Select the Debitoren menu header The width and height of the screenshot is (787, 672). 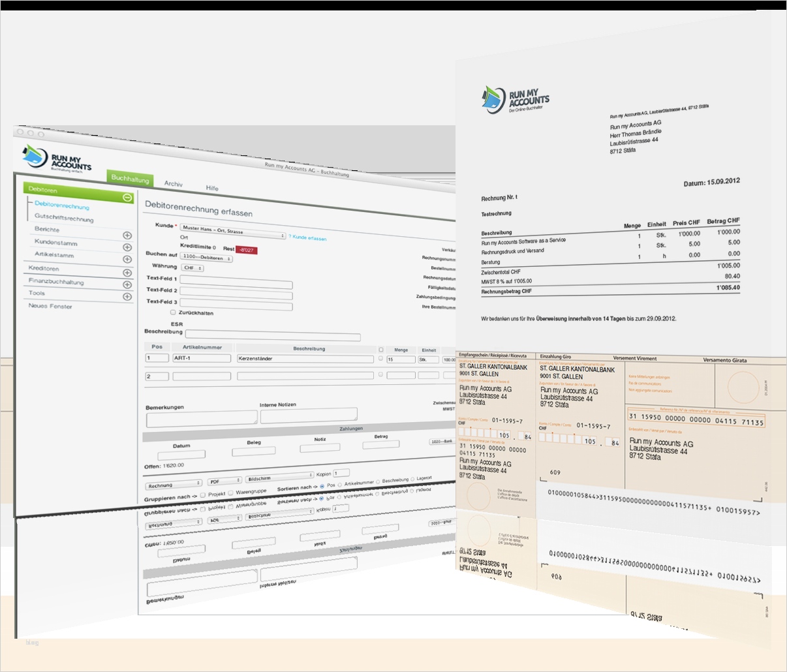click(x=78, y=192)
